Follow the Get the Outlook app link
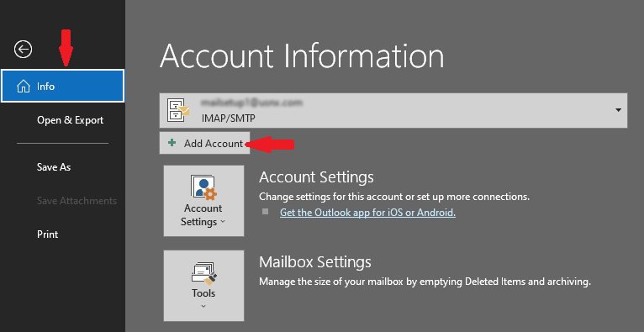Screen dimensions: 644x332 [367, 213]
